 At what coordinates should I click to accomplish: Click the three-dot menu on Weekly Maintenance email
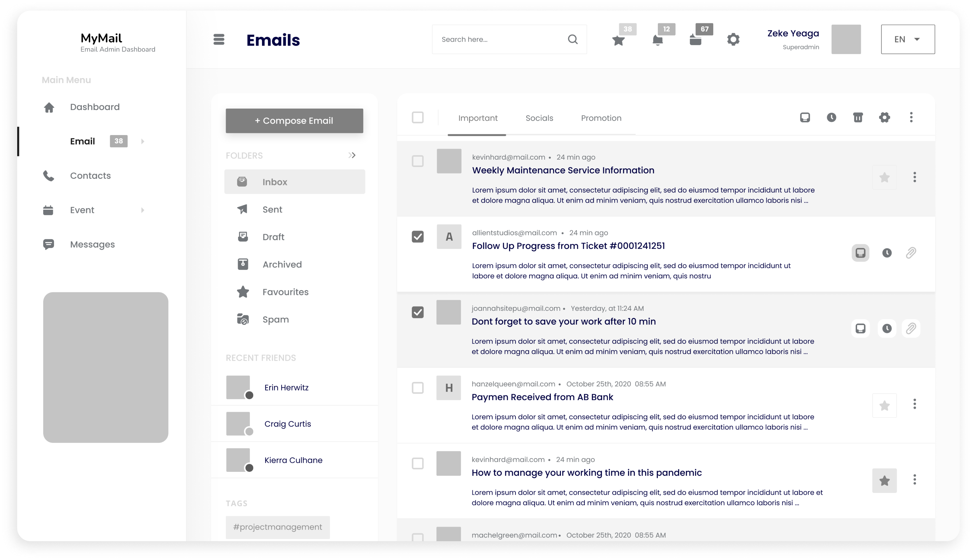click(x=914, y=177)
